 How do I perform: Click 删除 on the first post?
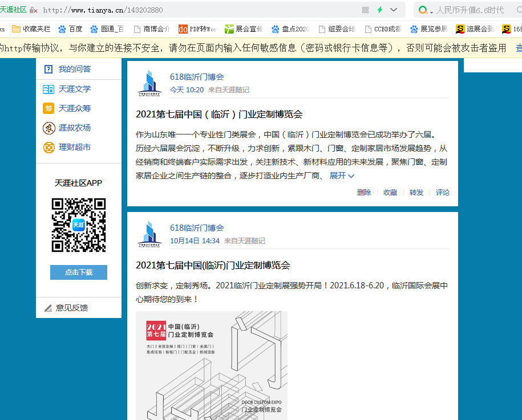click(x=364, y=193)
